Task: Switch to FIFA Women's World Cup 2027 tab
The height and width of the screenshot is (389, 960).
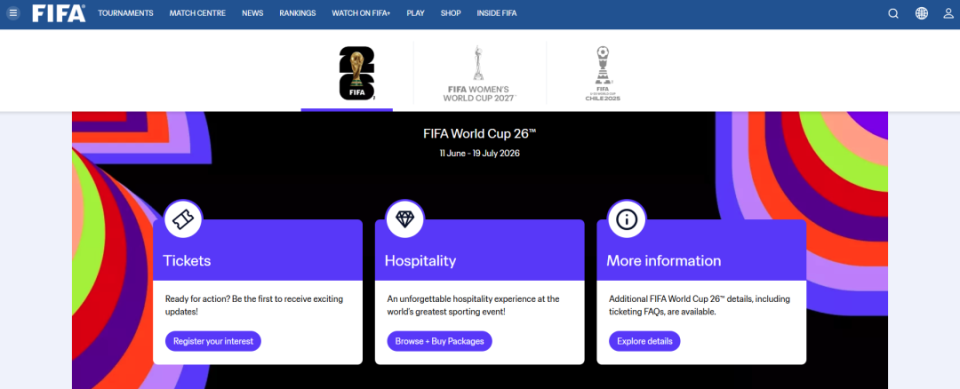Action: [479, 74]
